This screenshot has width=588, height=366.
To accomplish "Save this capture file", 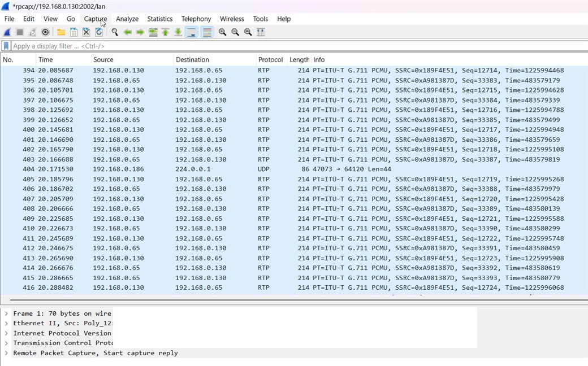I will click(x=73, y=32).
